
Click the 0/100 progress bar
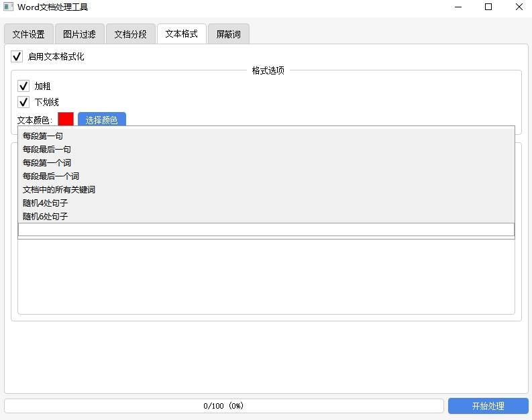click(223, 406)
